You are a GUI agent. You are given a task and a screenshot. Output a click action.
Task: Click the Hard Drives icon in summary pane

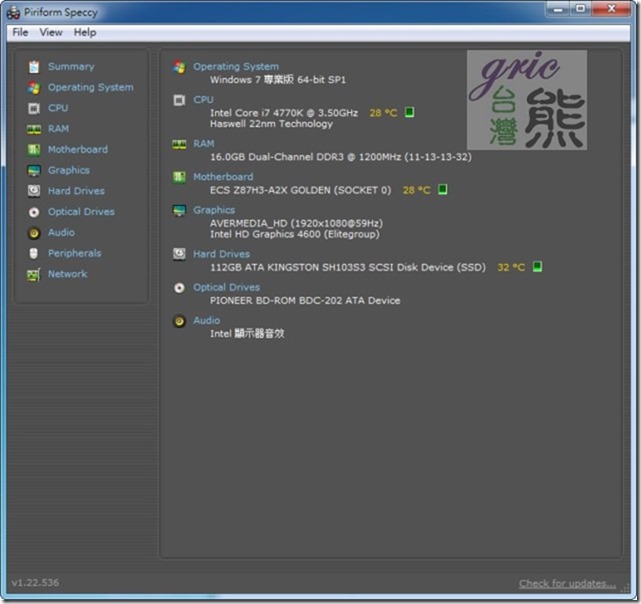click(179, 254)
